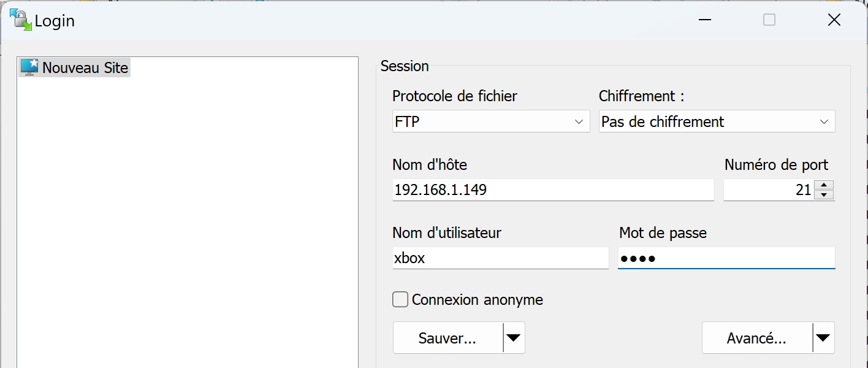The width and height of the screenshot is (868, 368).
Task: Open the Protocole de fichier dropdown
Action: (x=491, y=121)
